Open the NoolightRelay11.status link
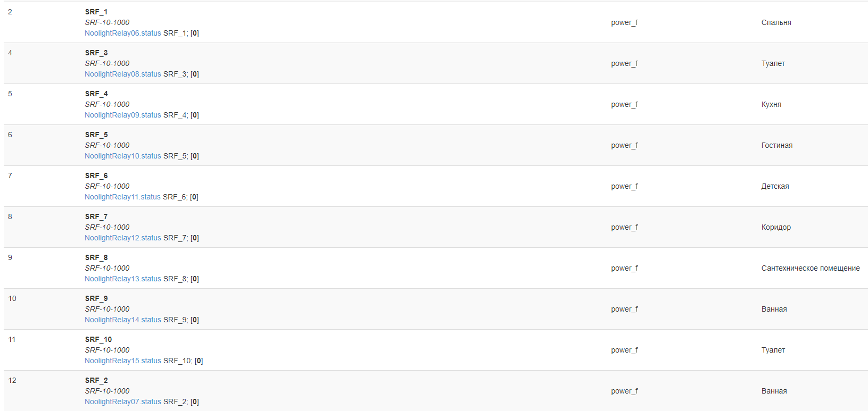The image size is (868, 418). point(122,197)
